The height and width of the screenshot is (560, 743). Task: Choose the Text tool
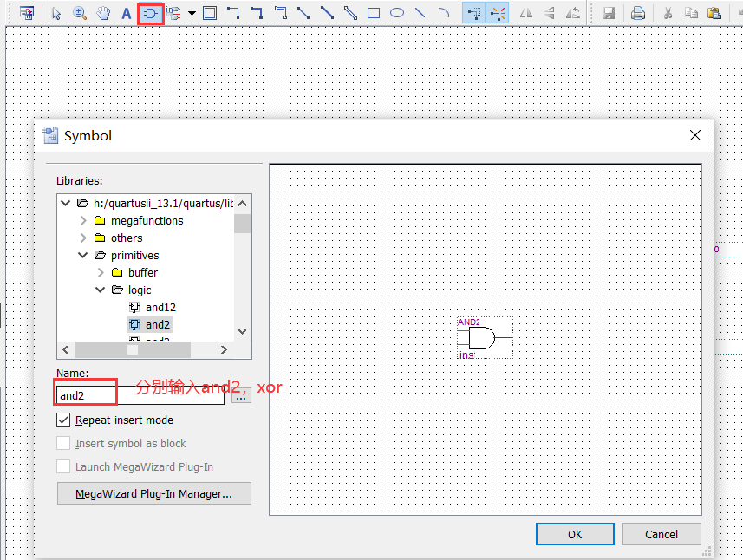(x=126, y=13)
